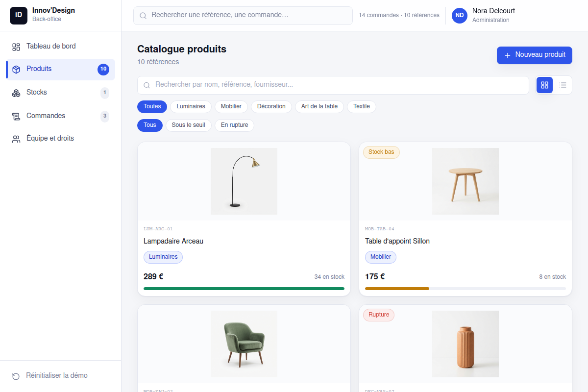Click the Back-office subtitle
588x392 pixels.
pyautogui.click(x=47, y=19)
